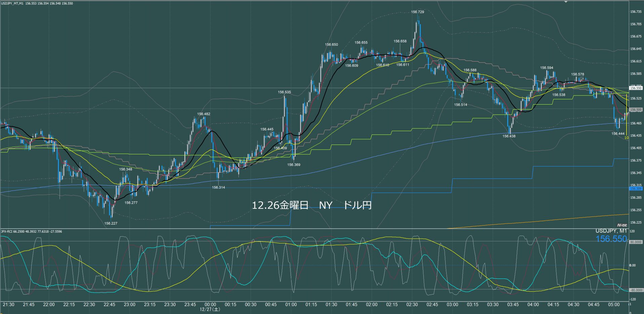Screen dimensions: 644x314
Task: Click the white 156.550 current price tag
Action: tap(636, 88)
